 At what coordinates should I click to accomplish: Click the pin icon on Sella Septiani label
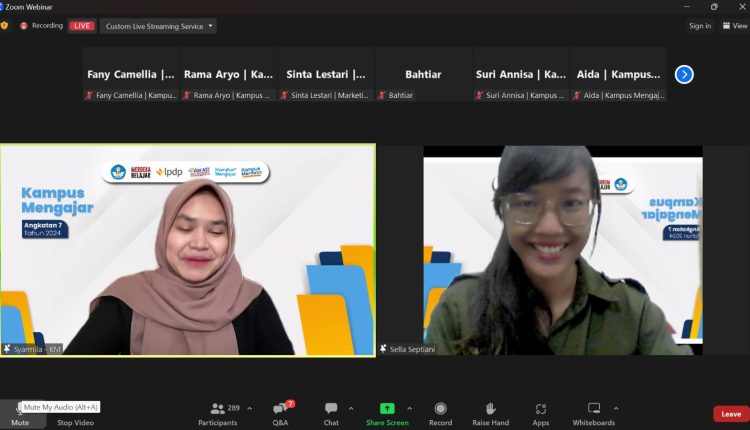pos(383,349)
